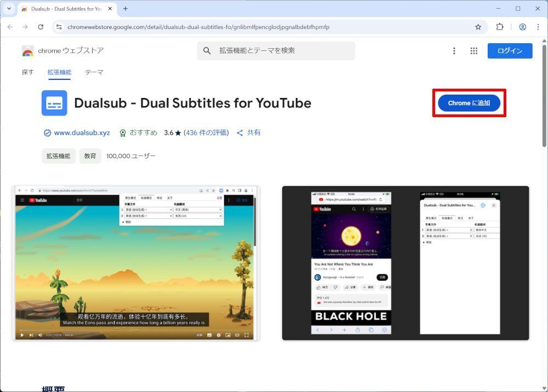The width and height of the screenshot is (548, 392).
Task: Click the 共有 share link
Action: click(249, 132)
